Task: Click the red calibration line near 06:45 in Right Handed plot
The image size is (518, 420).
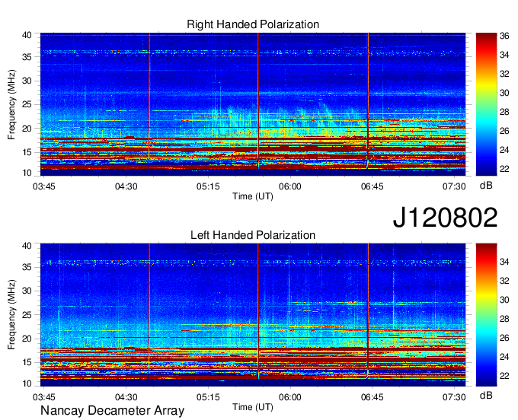Action: pos(368,100)
